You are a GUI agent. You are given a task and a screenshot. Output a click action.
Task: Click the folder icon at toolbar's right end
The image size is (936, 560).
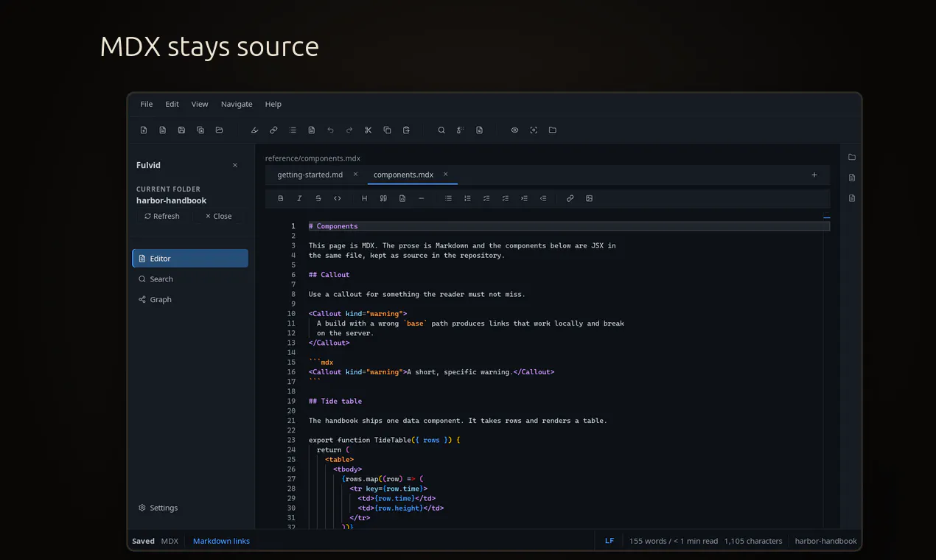[x=553, y=130]
